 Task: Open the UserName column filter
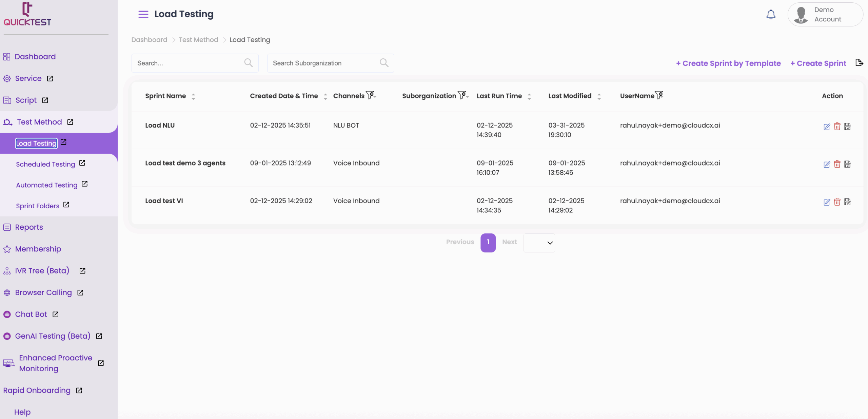[x=659, y=95]
